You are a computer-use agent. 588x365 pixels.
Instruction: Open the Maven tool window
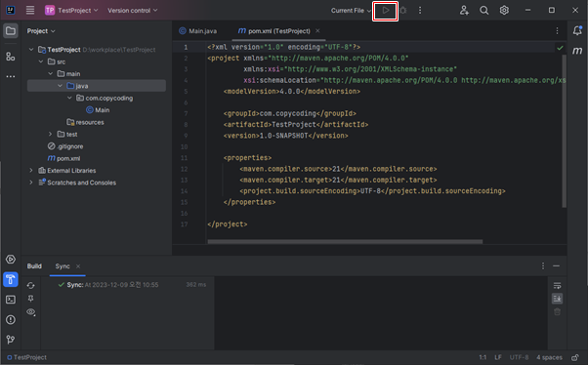(x=577, y=50)
